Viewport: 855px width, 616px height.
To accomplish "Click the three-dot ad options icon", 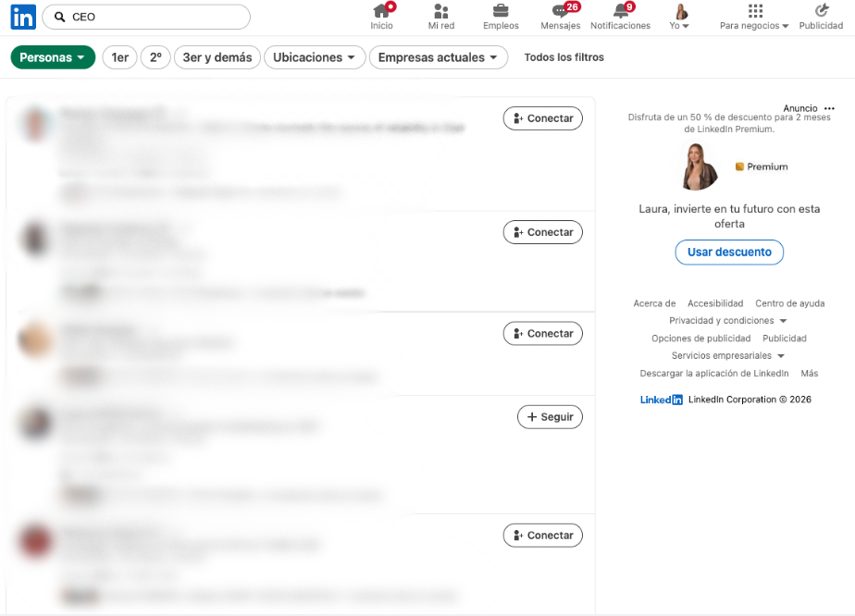I will pyautogui.click(x=829, y=108).
